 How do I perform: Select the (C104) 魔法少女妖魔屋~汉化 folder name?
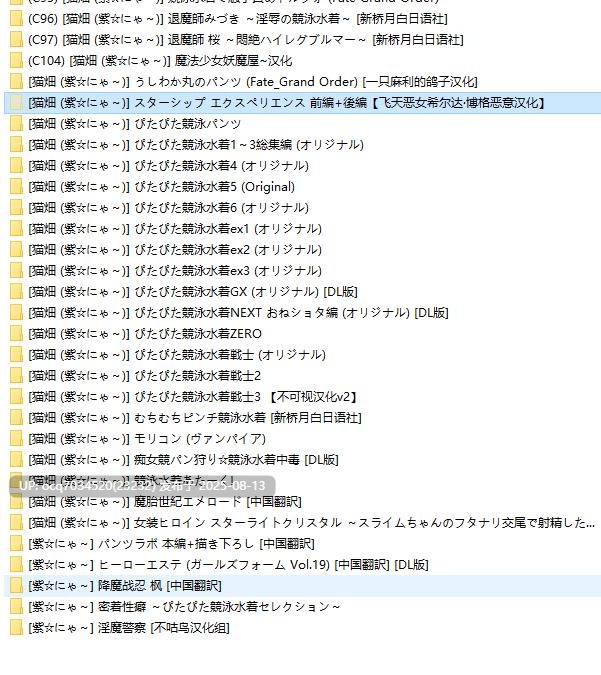click(160, 61)
